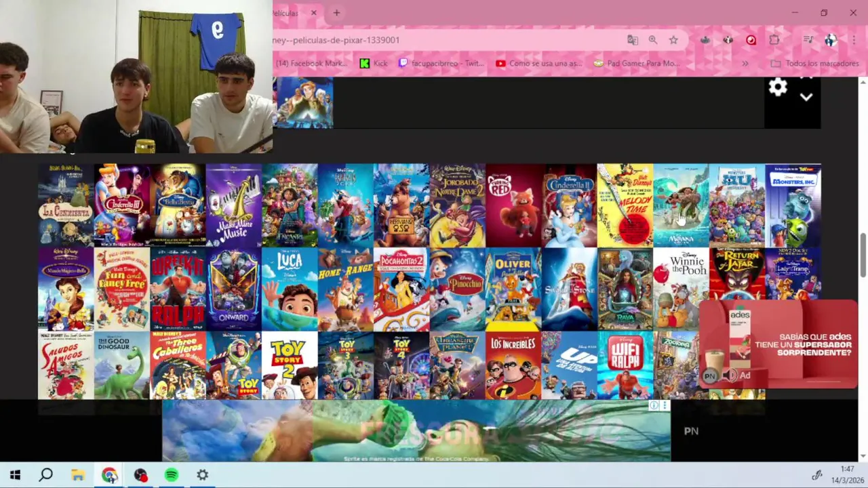Open the Kick bookmark
This screenshot has width=868, height=488.
pyautogui.click(x=374, y=63)
